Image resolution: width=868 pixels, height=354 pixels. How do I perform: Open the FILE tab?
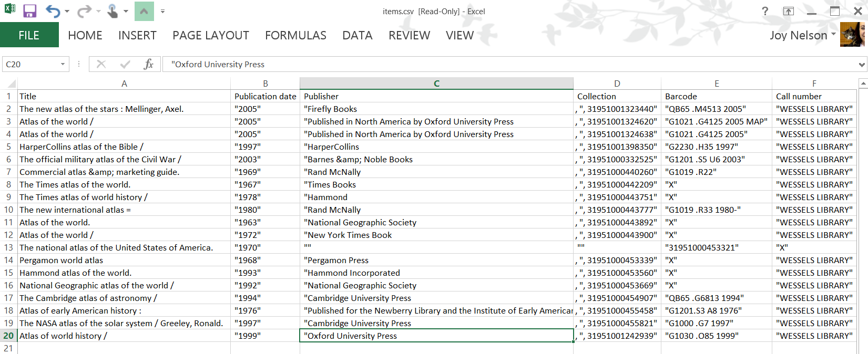[29, 35]
